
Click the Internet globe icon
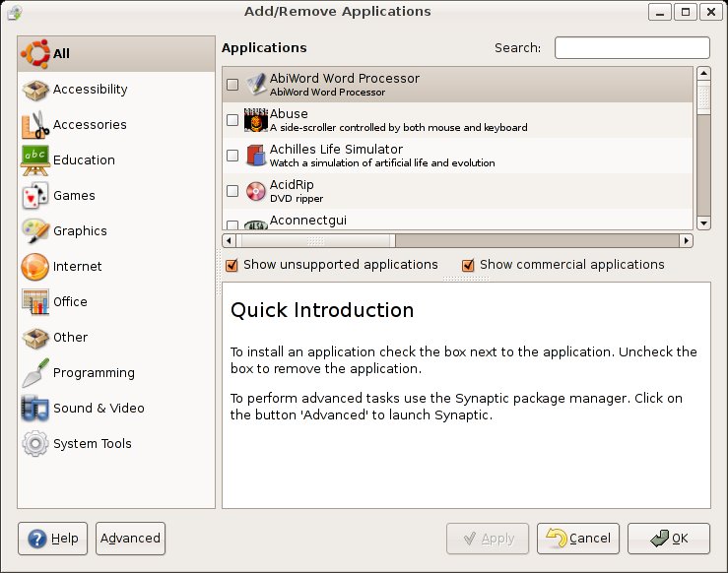(x=34, y=267)
